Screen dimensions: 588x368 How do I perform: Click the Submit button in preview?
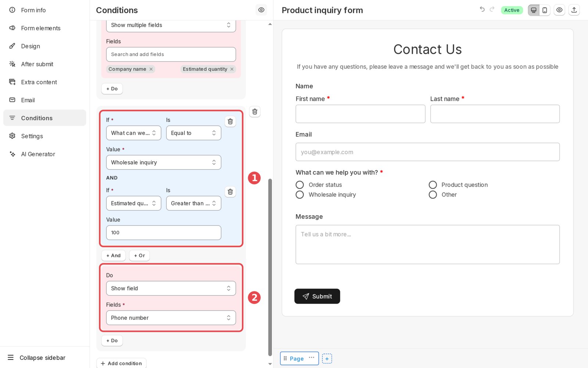click(x=317, y=296)
